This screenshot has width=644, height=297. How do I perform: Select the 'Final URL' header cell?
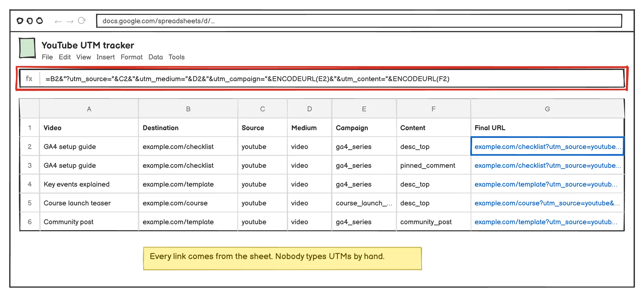547,128
